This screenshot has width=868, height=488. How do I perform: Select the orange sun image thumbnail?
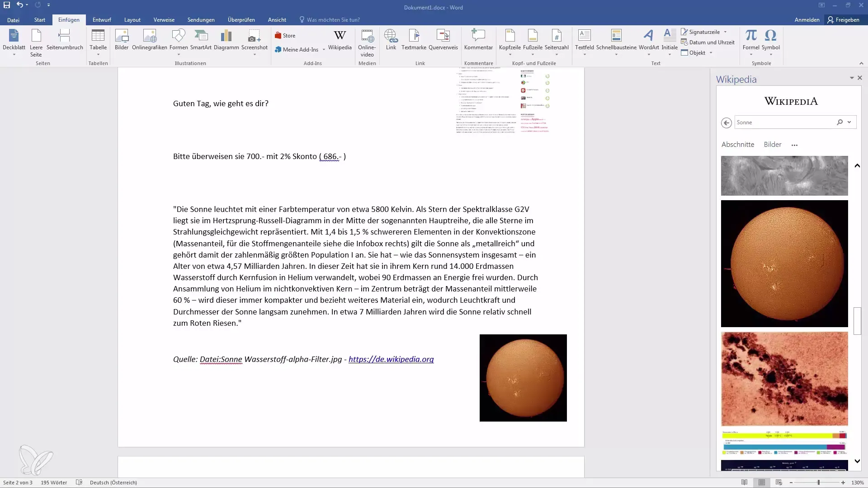click(x=784, y=264)
